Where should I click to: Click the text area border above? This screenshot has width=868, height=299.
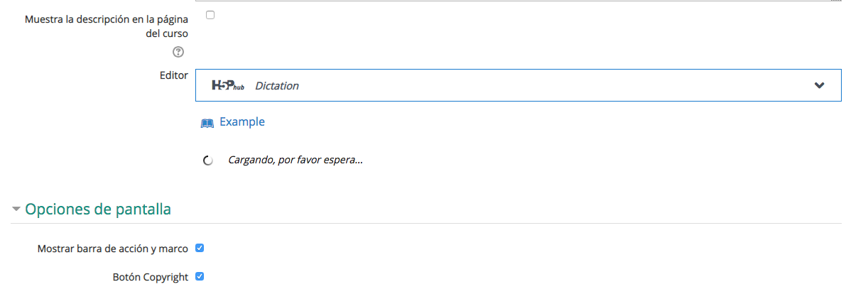tap(519, 1)
